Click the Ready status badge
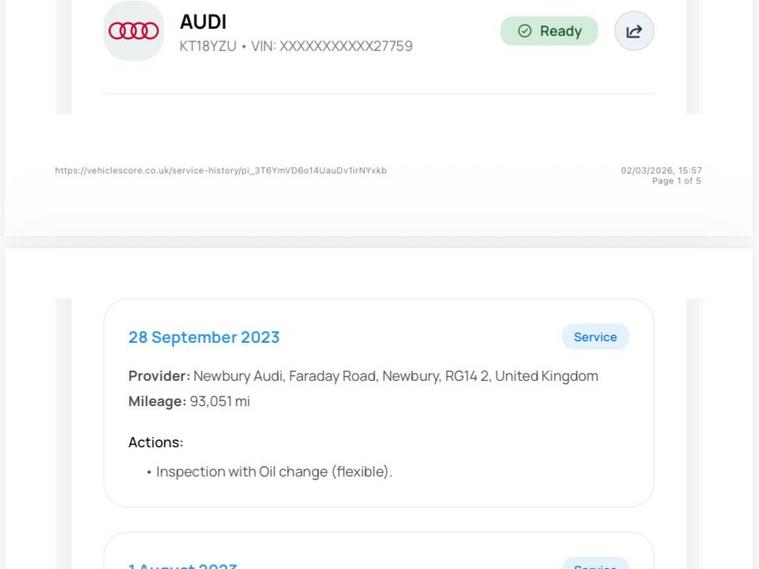Screen dimensions: 759x569 [549, 31]
